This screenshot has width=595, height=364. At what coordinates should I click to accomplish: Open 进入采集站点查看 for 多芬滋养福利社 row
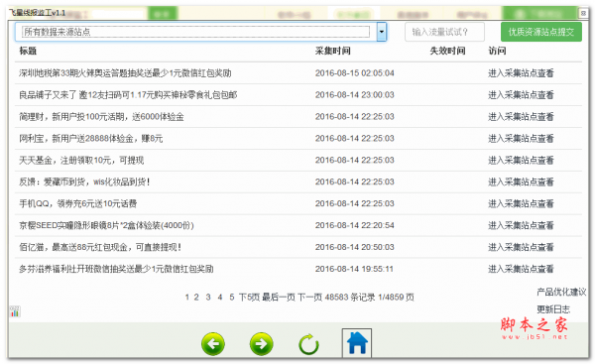coord(521,269)
